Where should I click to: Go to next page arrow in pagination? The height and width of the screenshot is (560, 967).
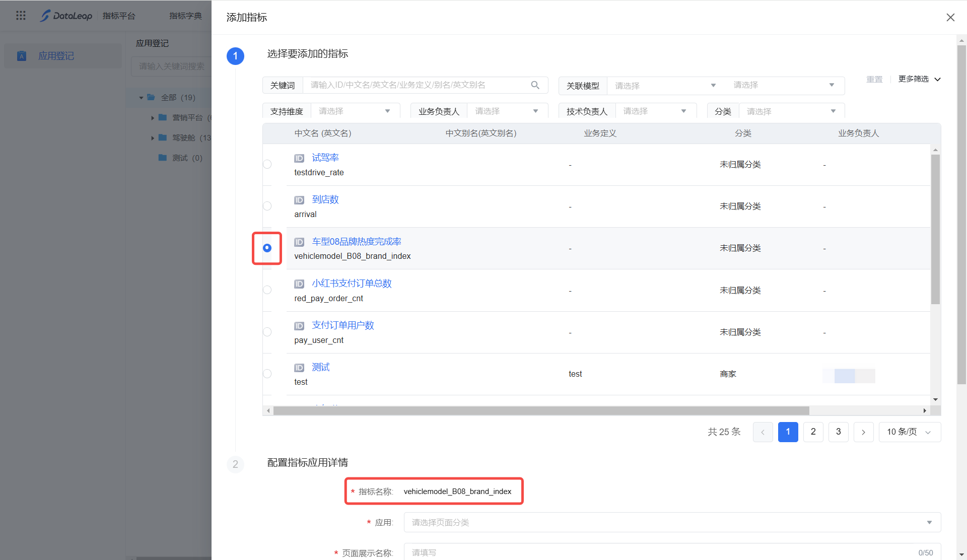pos(863,432)
